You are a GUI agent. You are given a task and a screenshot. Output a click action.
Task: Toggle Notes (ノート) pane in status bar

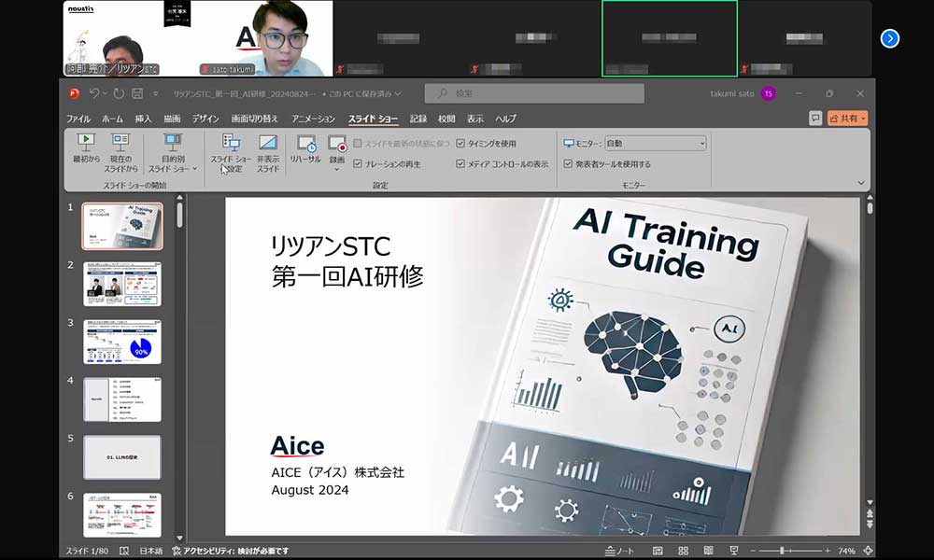click(619, 551)
